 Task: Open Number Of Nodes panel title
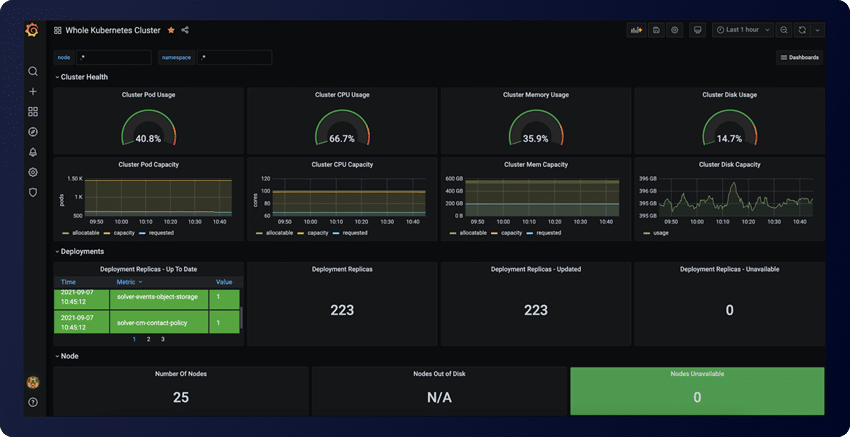click(181, 374)
